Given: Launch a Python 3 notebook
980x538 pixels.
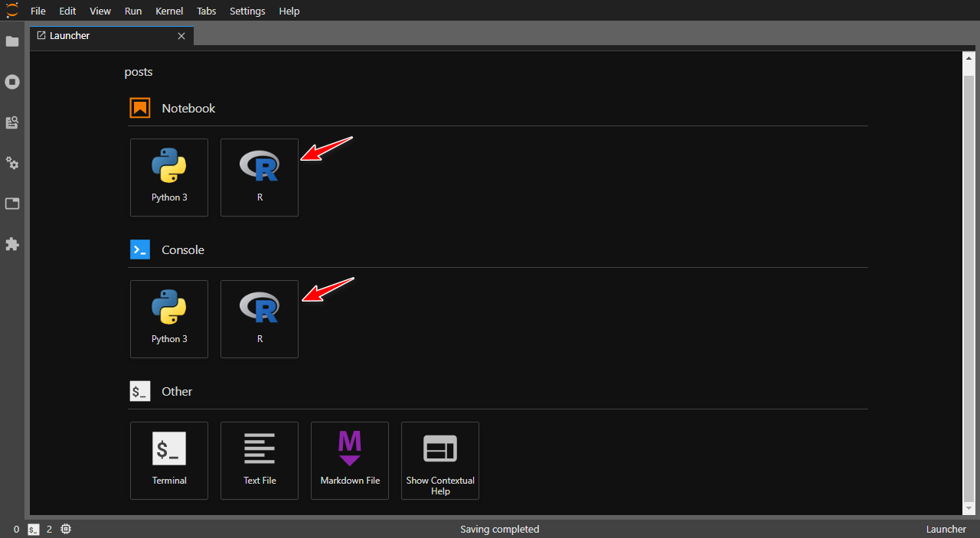Looking at the screenshot, I should [x=169, y=177].
